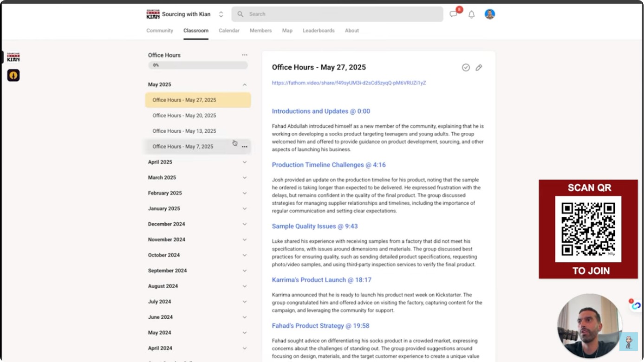
Task: Switch to the Calendar tab
Action: click(229, 31)
